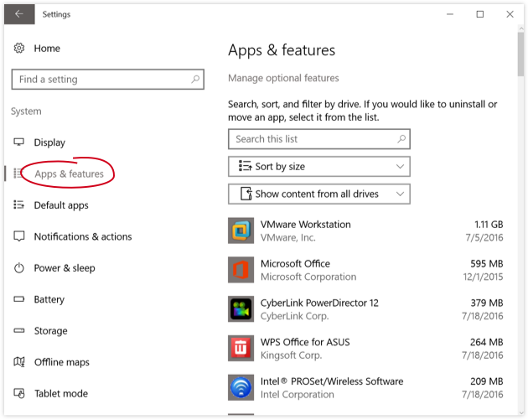
Task: Select Apps & features in the sidebar
Action: coord(69,174)
